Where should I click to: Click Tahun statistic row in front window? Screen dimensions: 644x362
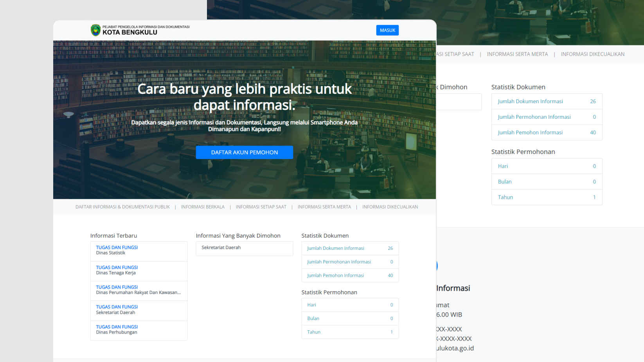click(x=350, y=332)
